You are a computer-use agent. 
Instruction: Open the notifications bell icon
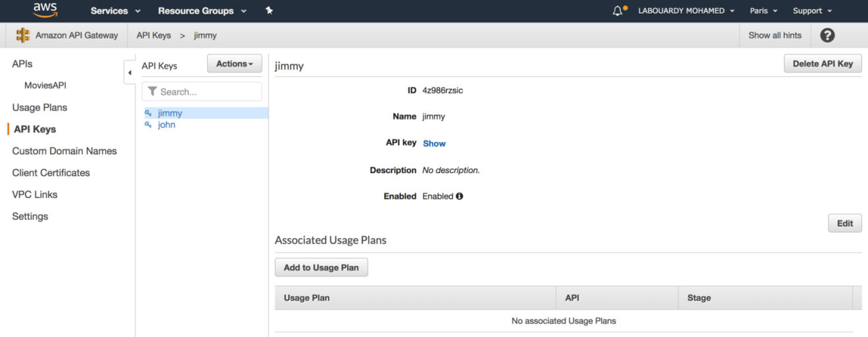[x=617, y=11]
